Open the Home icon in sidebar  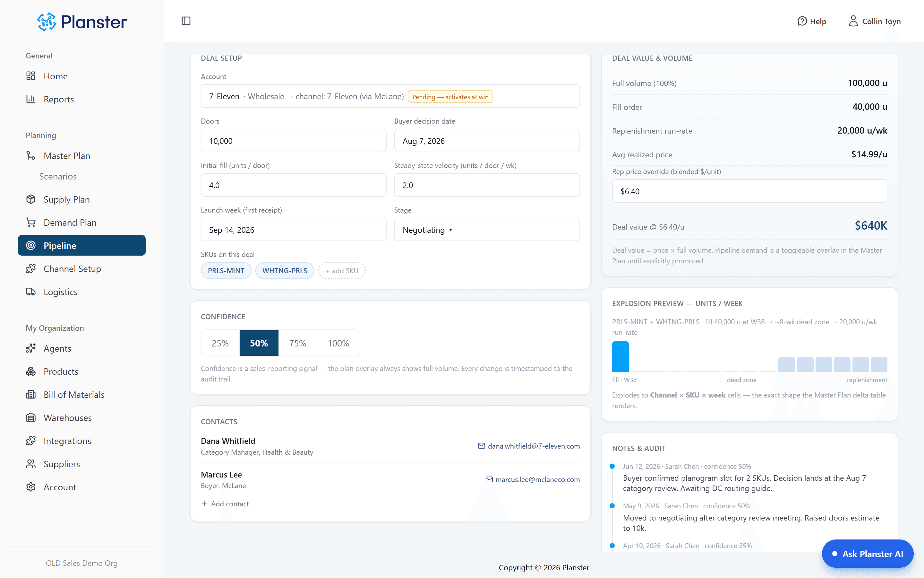click(31, 76)
